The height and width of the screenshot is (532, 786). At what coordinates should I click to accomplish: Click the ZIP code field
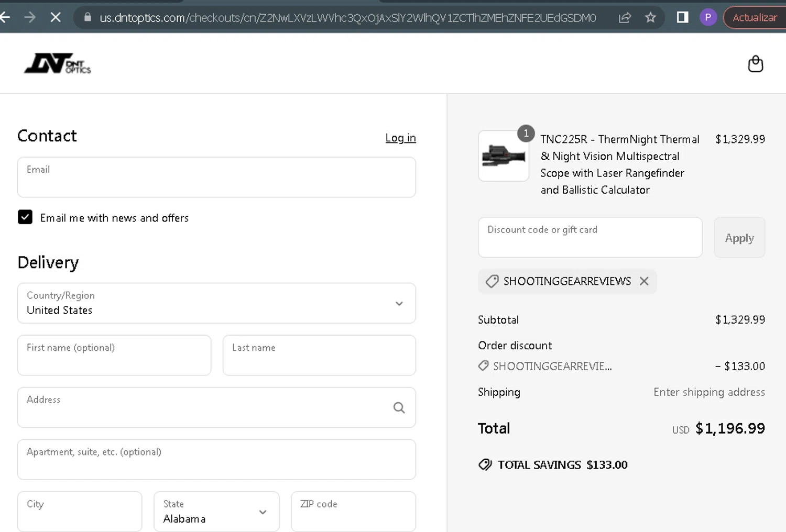click(x=353, y=512)
